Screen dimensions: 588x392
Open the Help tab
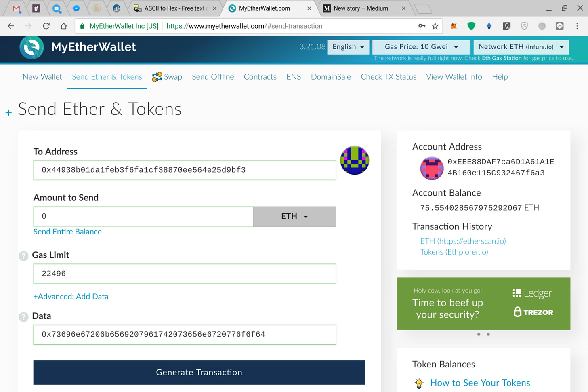(500, 77)
